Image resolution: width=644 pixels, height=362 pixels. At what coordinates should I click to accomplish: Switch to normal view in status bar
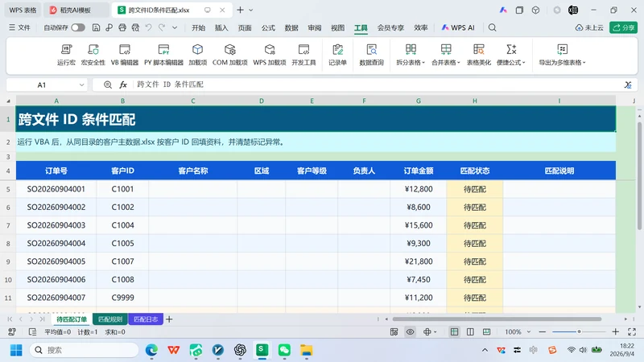point(454,331)
